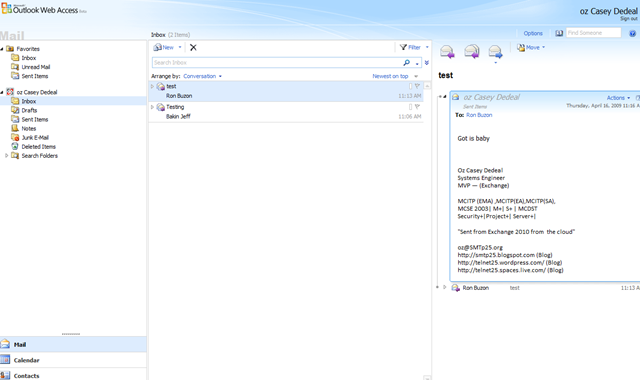
Task: Switch to Calendar module
Action: click(x=73, y=360)
